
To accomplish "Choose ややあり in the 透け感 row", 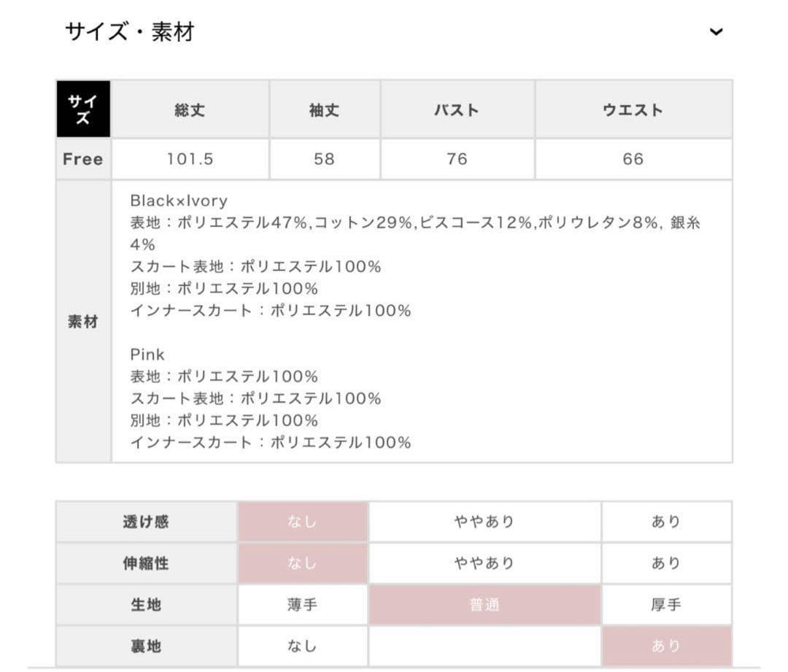I will coord(484,522).
